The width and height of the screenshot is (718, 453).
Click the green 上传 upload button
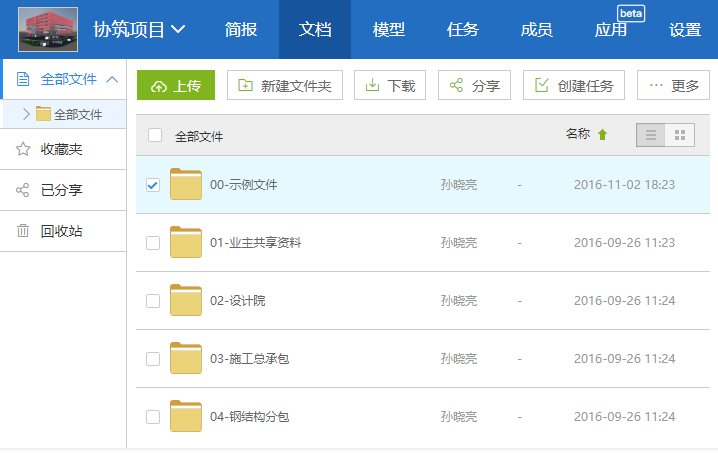(176, 85)
